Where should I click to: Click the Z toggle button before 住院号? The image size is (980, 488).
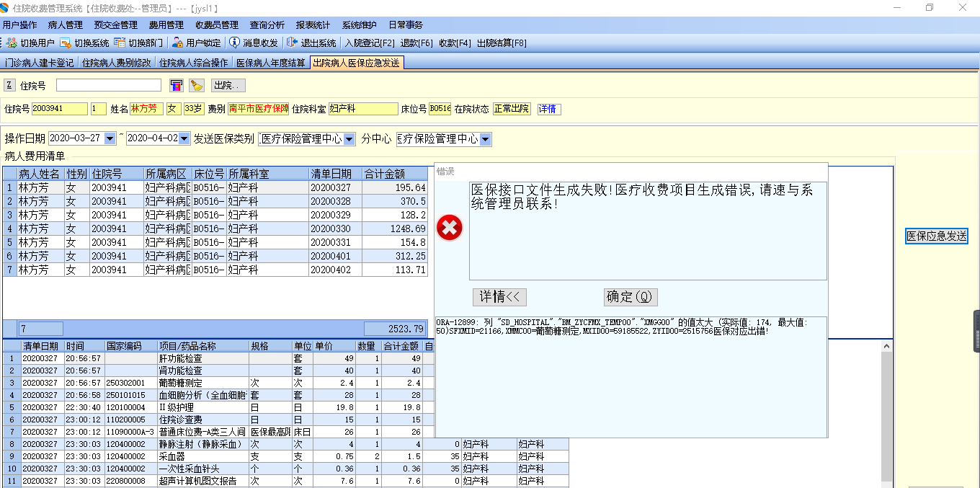(x=9, y=85)
